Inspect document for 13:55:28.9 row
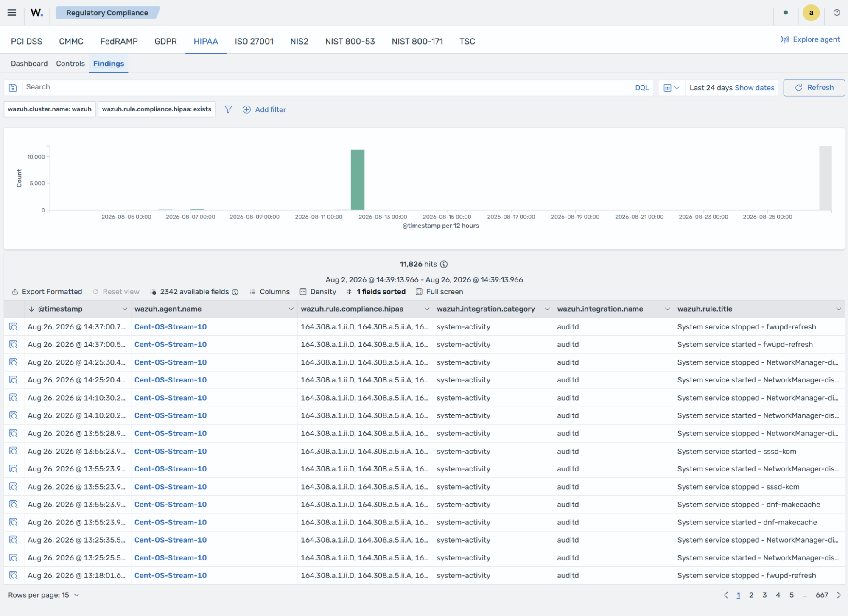Image resolution: width=848 pixels, height=616 pixels. pos(14,434)
